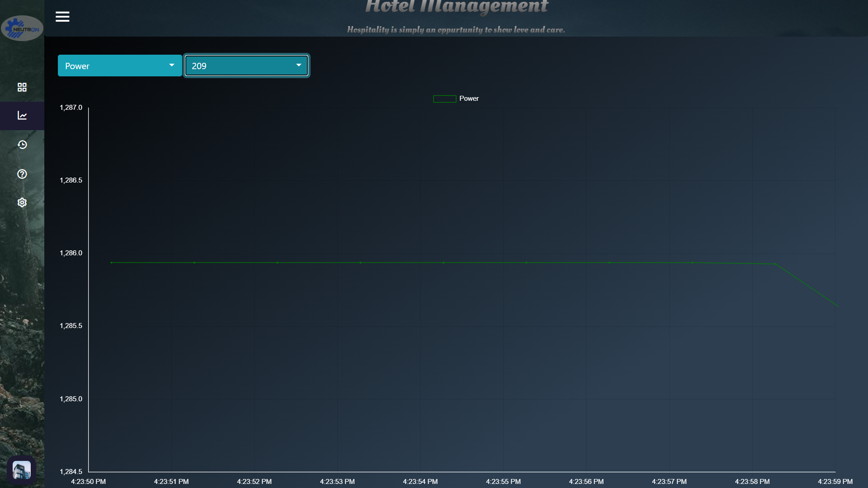The width and height of the screenshot is (868, 488).
Task: Click the 209 dropdown arrow
Action: pos(299,66)
